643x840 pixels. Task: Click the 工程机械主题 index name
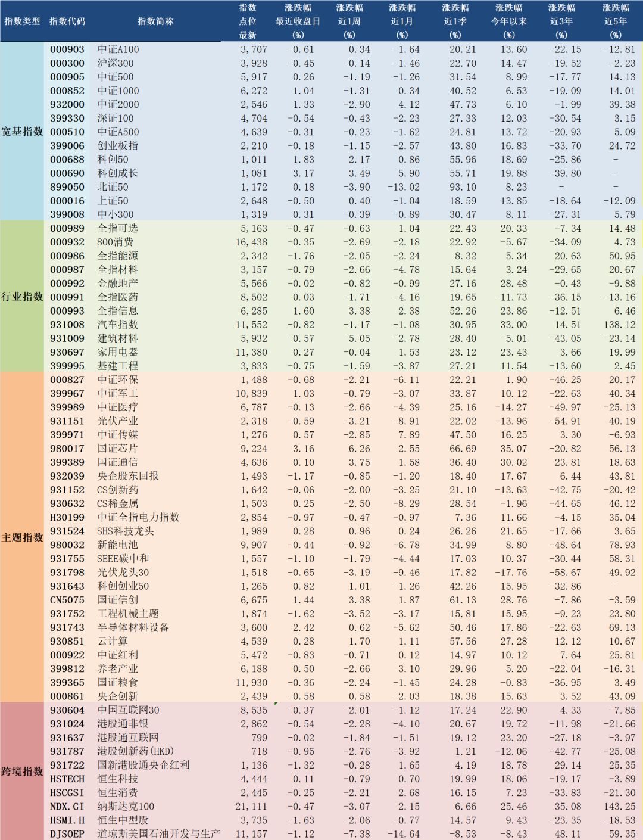click(x=128, y=614)
